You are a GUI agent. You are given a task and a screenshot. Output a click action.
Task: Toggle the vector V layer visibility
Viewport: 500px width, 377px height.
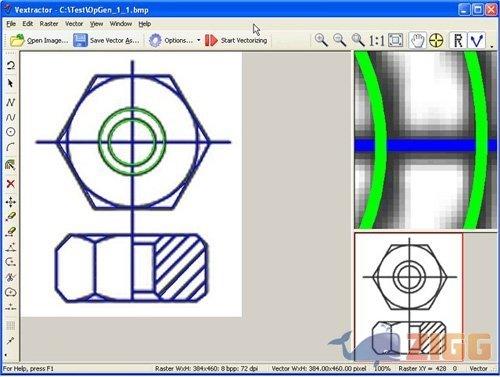(x=477, y=40)
